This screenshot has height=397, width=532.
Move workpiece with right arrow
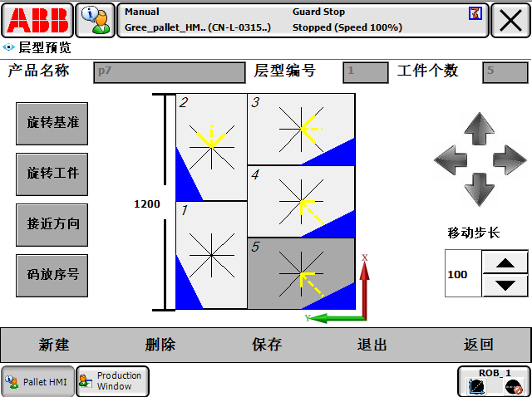pyautogui.click(x=510, y=159)
